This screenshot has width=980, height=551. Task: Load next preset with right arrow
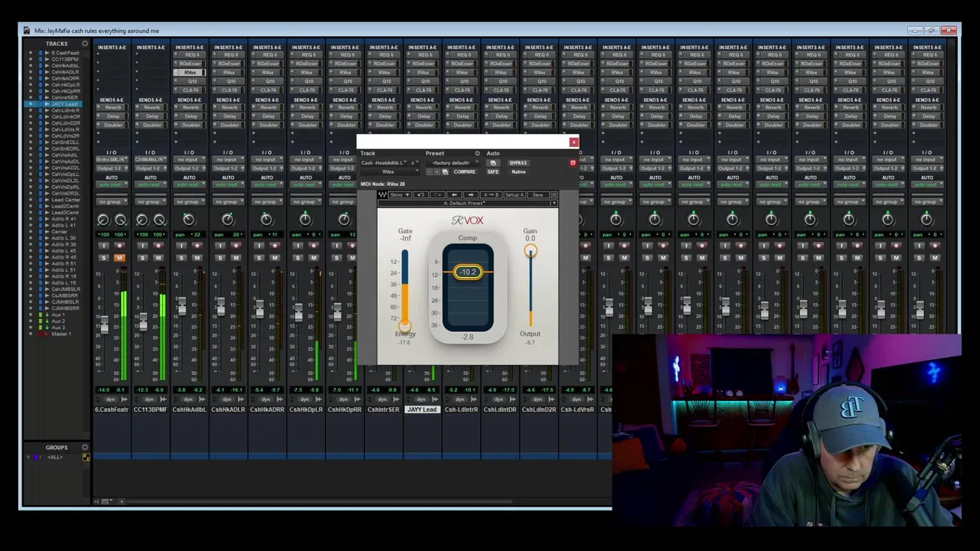[471, 194]
